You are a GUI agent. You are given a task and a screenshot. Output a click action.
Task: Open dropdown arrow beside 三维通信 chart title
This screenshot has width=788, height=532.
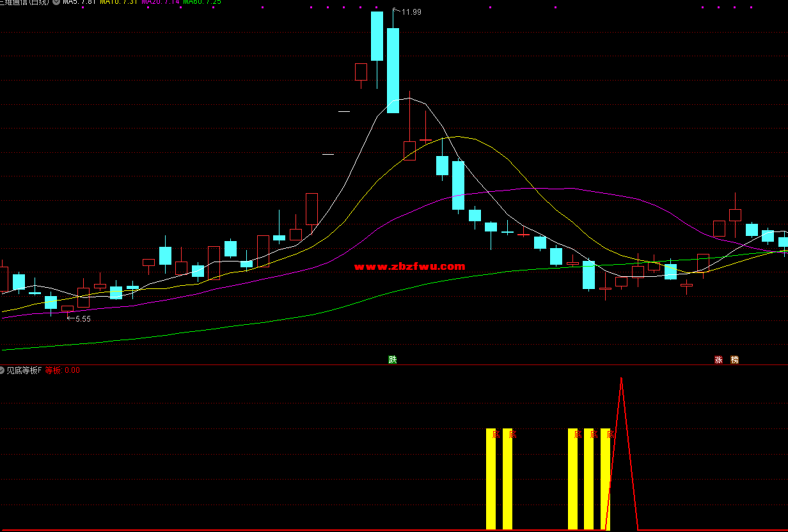(x=56, y=2)
